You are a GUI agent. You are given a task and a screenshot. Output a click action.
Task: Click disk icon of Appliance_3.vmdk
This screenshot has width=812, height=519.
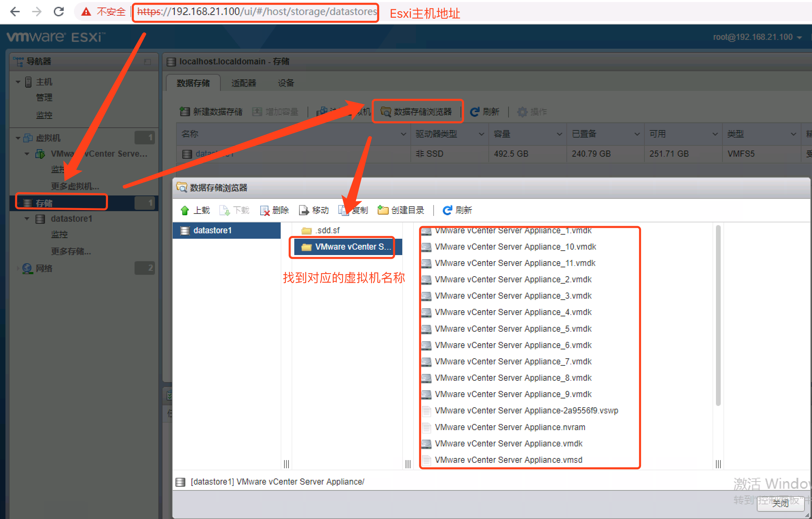click(426, 296)
